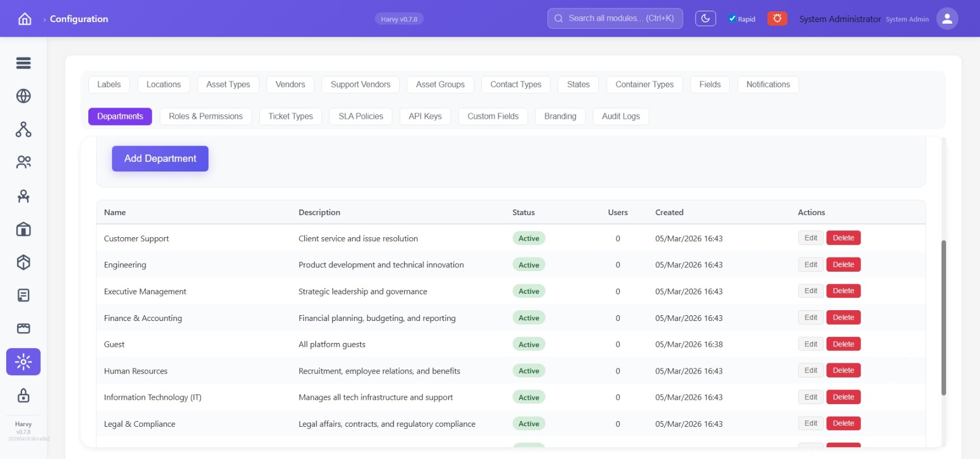Open the Ticket Types tab
The height and width of the screenshot is (459, 980).
(290, 116)
